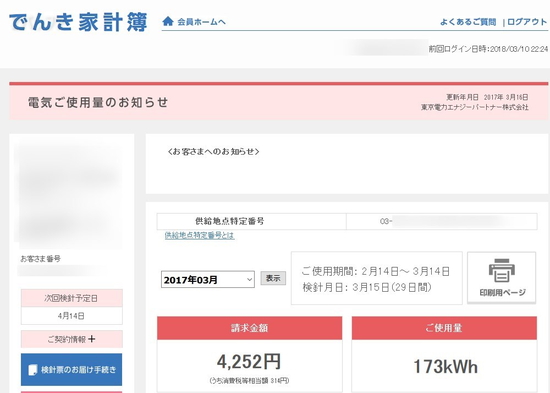Click 電気ご使用量のお知らせ heading

click(x=98, y=102)
